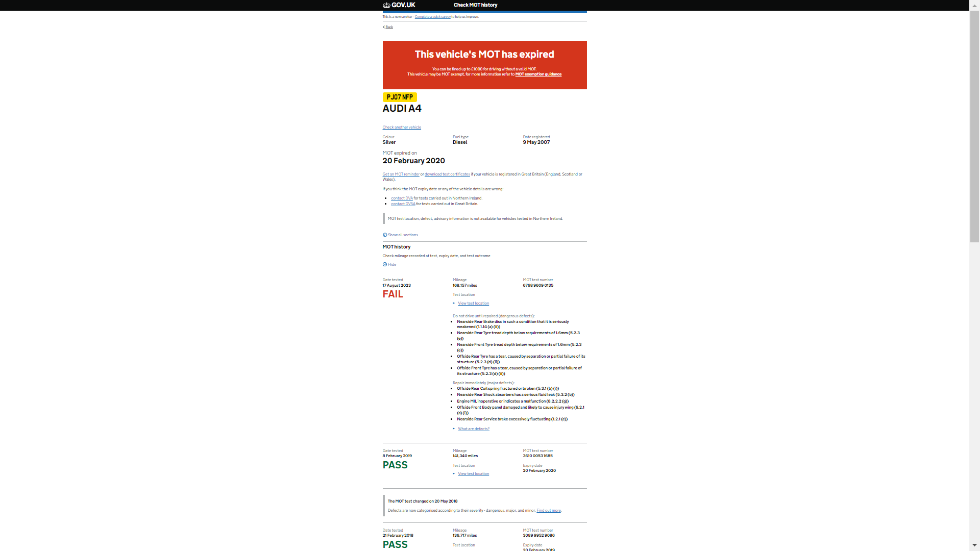Image resolution: width=980 pixels, height=551 pixels.
Task: Click the 9 May 2007 registration date
Action: [536, 142]
